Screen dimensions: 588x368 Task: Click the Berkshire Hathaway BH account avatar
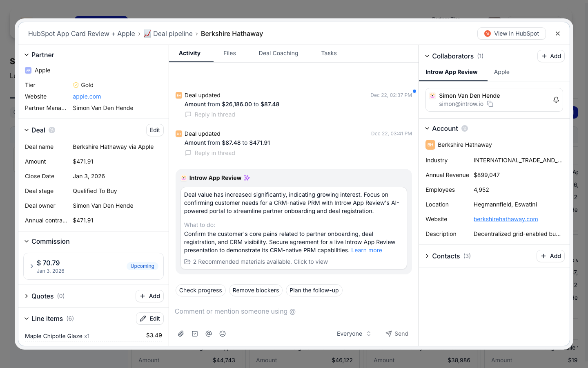click(430, 145)
